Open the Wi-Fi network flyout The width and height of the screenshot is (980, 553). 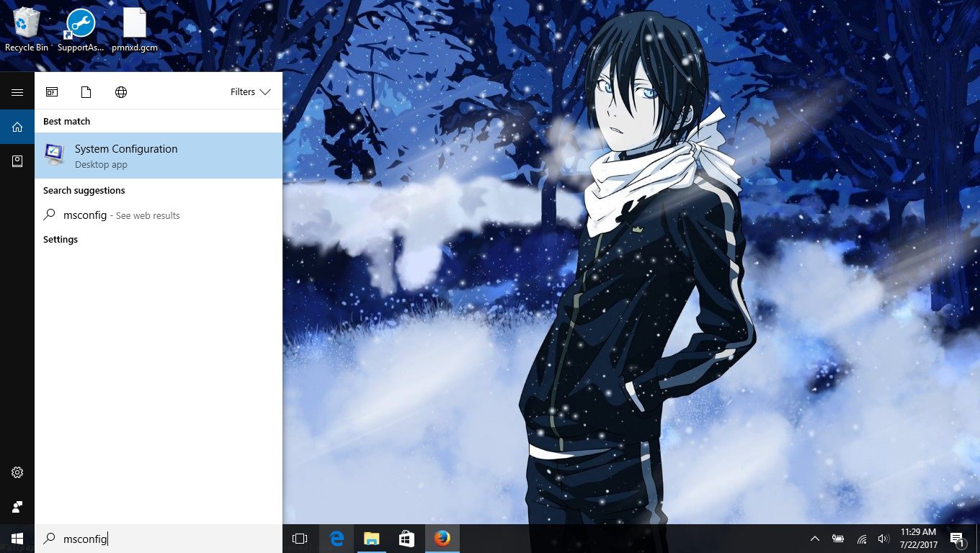pyautogui.click(x=862, y=539)
